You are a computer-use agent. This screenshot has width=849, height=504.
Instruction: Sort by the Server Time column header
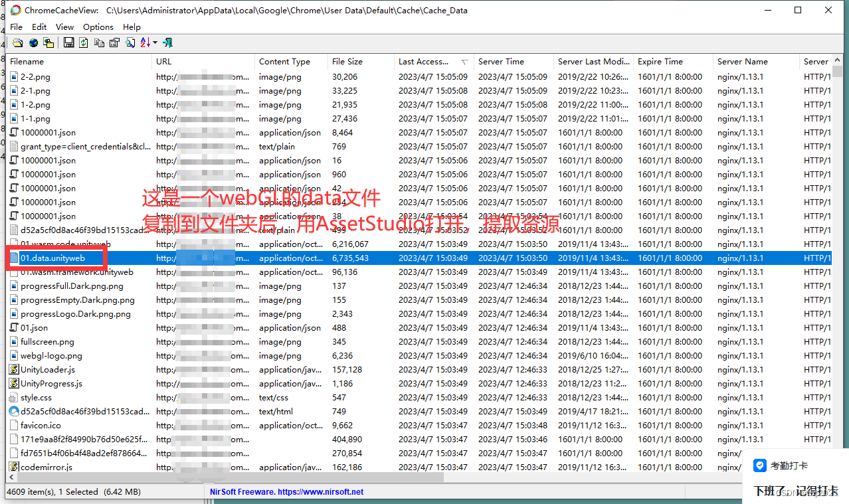(x=514, y=61)
